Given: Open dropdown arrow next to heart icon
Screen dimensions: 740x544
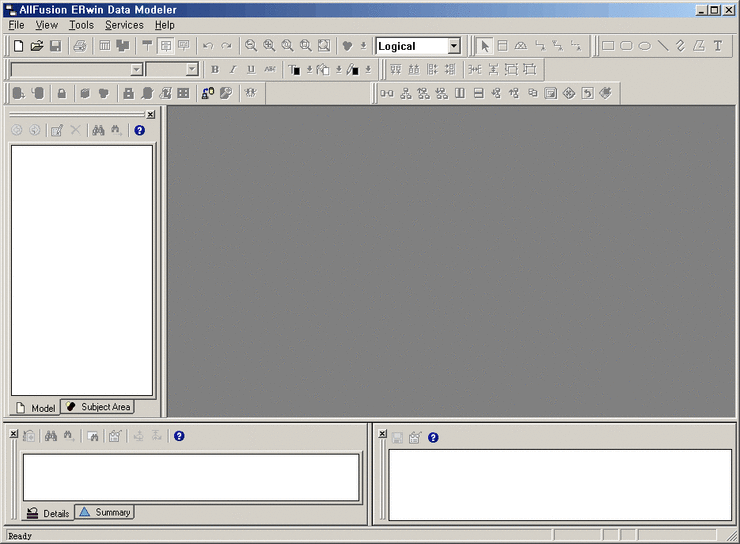Looking at the screenshot, I should (x=363, y=46).
